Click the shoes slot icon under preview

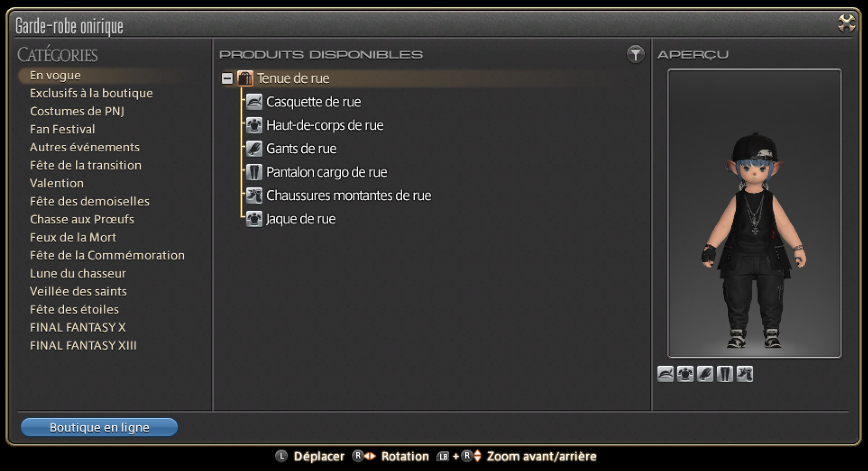[745, 374]
